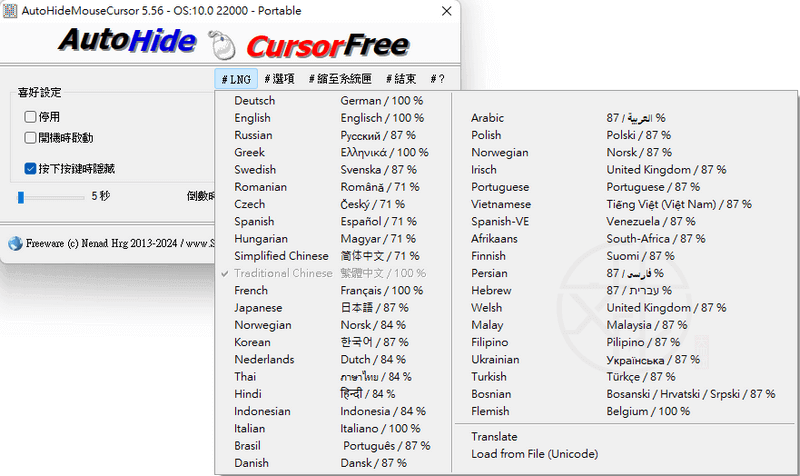The width and height of the screenshot is (800, 476).
Task: Switch the language to Korean
Action: coord(333,342)
